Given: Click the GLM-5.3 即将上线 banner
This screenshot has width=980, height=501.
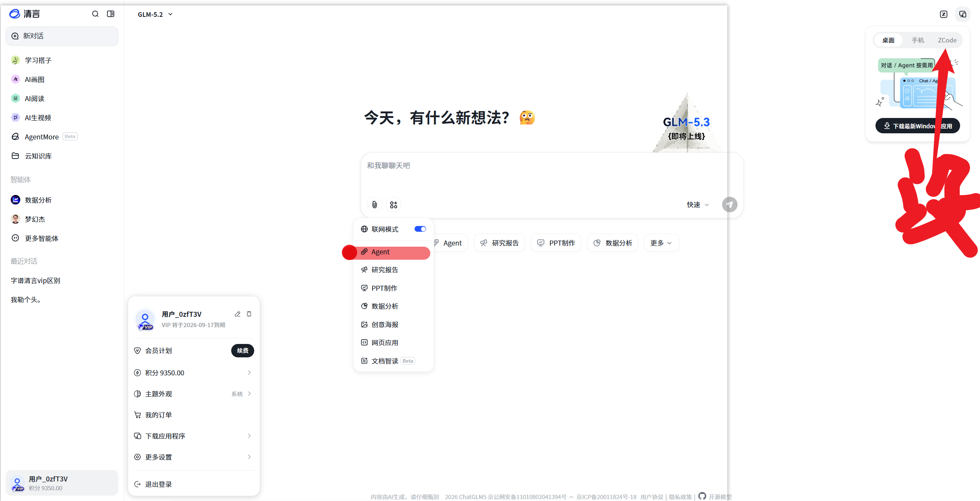Looking at the screenshot, I should [x=686, y=123].
